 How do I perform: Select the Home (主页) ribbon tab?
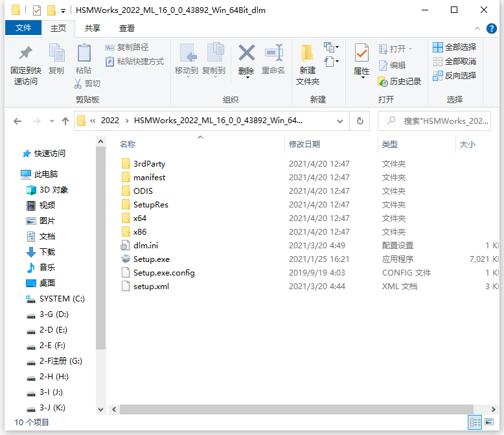(58, 29)
